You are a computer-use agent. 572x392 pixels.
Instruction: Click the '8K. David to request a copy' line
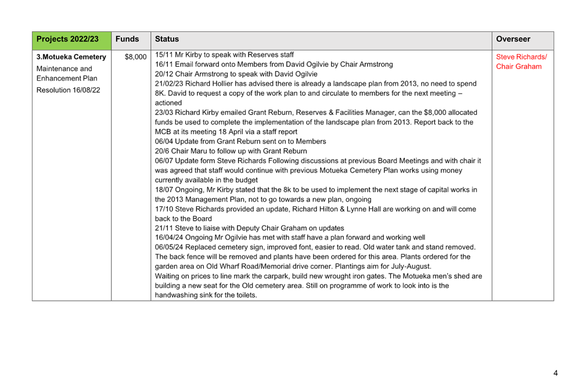click(x=308, y=93)
